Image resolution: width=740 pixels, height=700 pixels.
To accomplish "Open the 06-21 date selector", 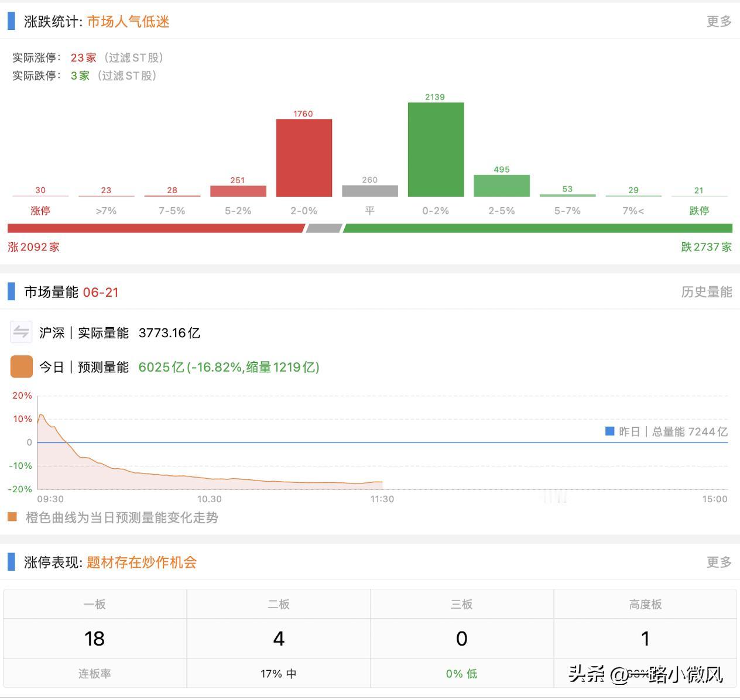I will coord(101,292).
